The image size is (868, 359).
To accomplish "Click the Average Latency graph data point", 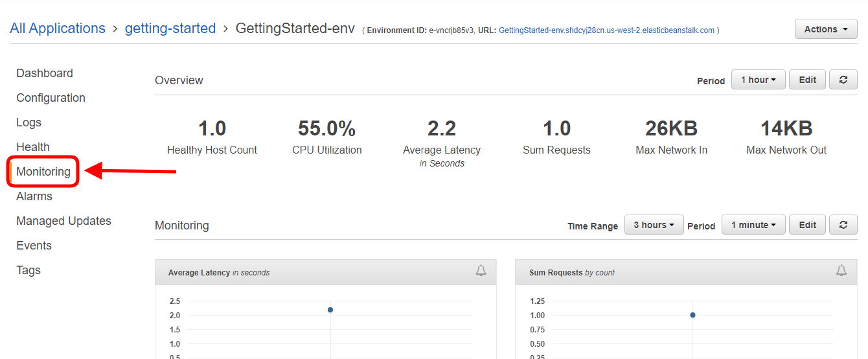I will point(330,310).
